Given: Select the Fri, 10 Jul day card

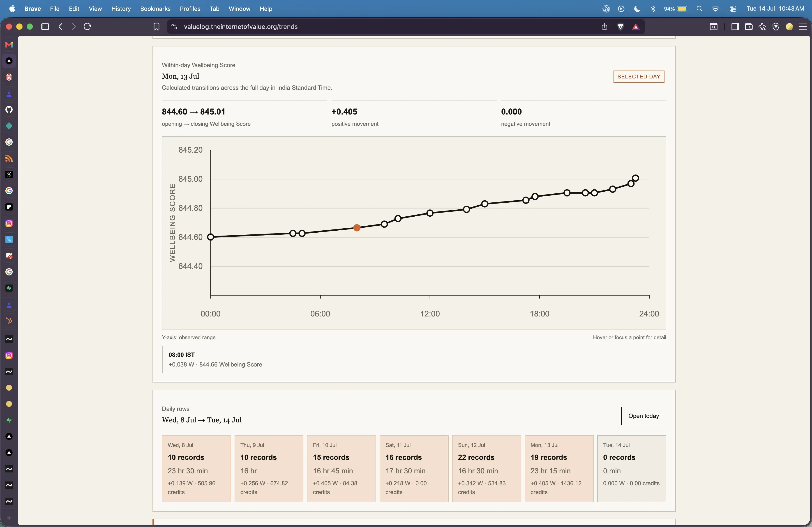Looking at the screenshot, I should pyautogui.click(x=341, y=469).
